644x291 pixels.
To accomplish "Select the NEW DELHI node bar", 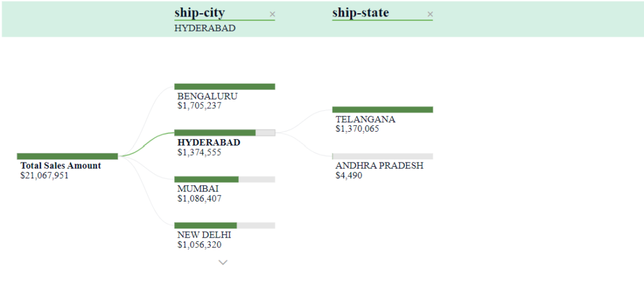I will tap(225, 225).
